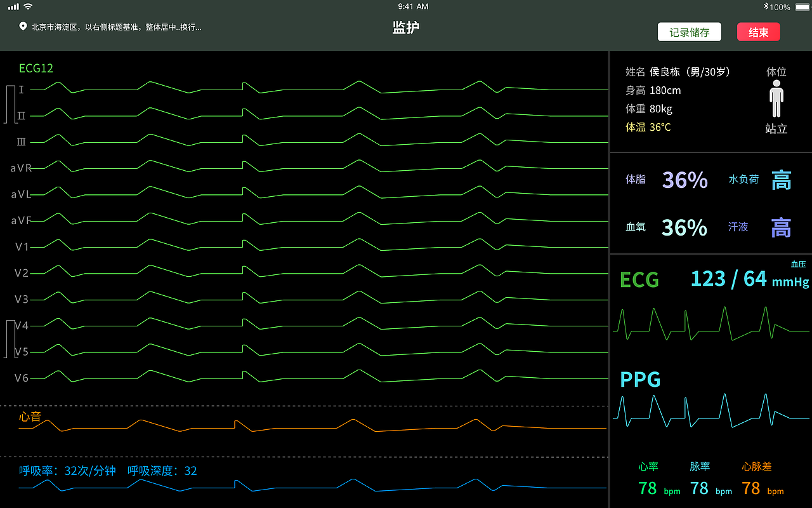
Task: Click the small 血压 label
Action: coord(798,264)
